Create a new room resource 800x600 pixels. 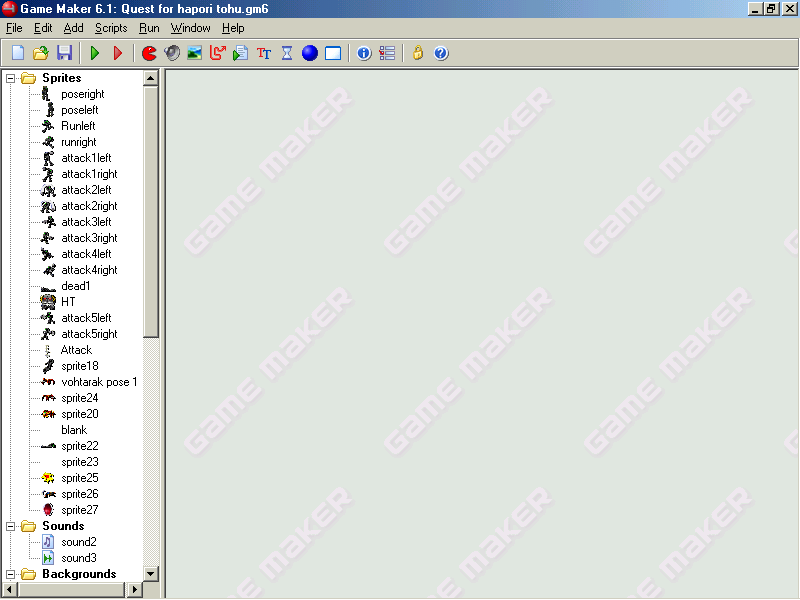(x=332, y=53)
